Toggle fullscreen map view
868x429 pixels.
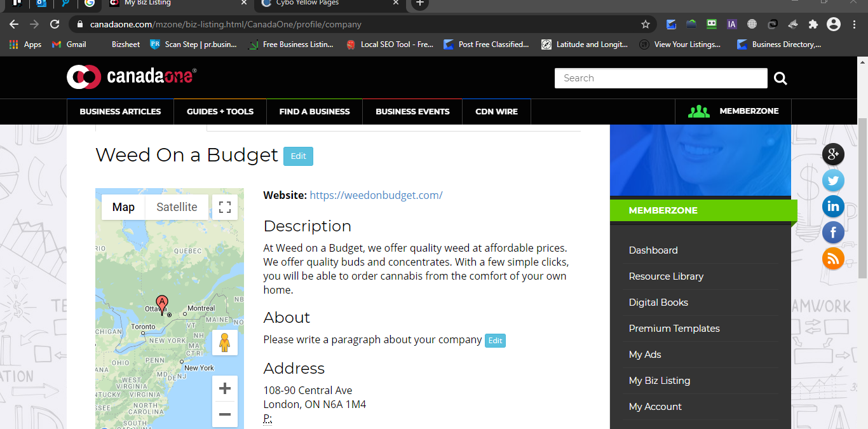point(225,207)
